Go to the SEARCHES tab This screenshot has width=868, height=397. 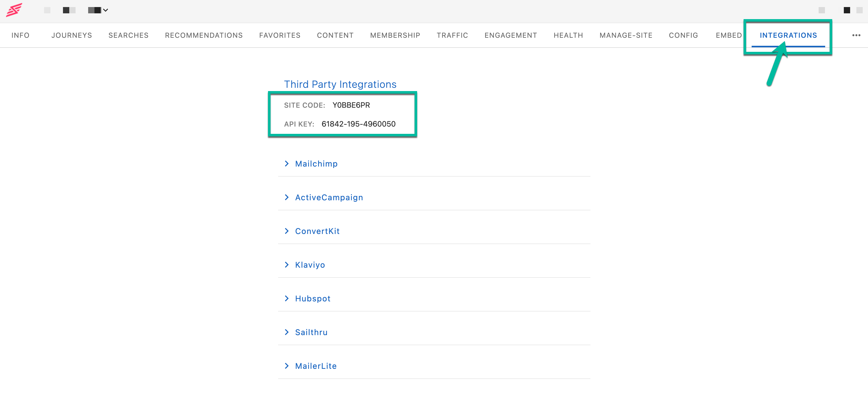pos(128,35)
